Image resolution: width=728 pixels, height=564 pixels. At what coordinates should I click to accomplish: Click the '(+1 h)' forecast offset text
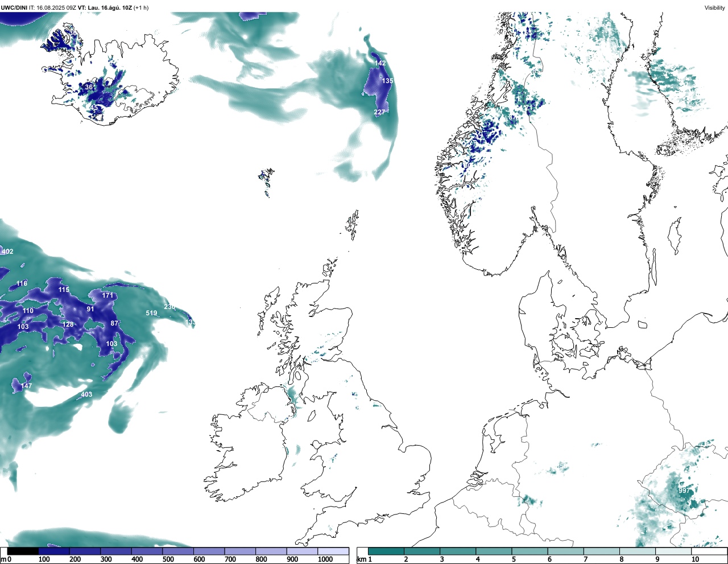[x=141, y=7]
